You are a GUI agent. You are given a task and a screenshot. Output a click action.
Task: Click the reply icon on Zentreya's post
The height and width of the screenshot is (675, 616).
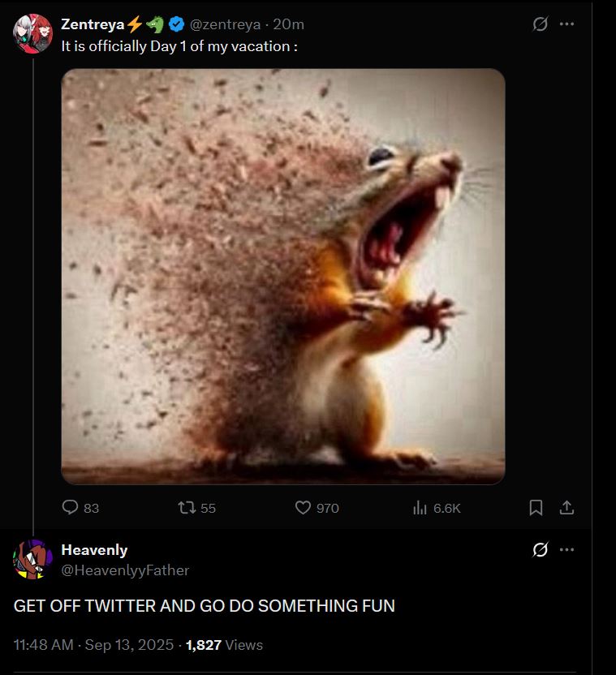(70, 508)
